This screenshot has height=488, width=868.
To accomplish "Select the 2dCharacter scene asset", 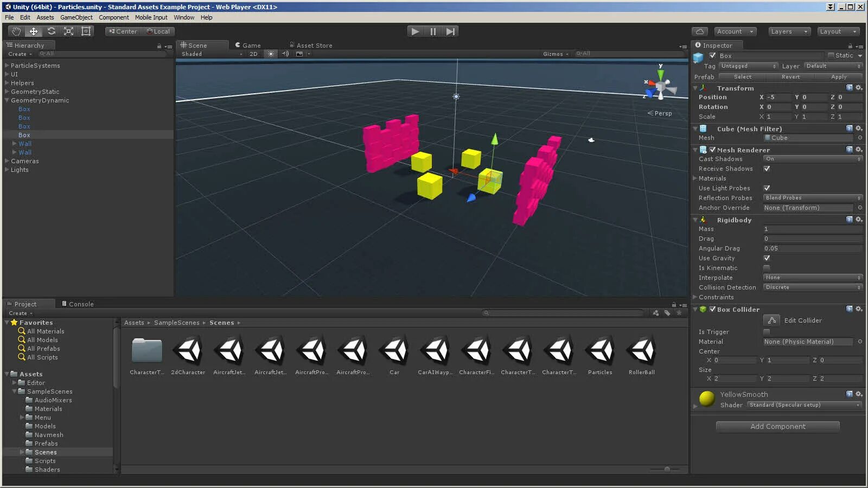I will click(x=188, y=355).
